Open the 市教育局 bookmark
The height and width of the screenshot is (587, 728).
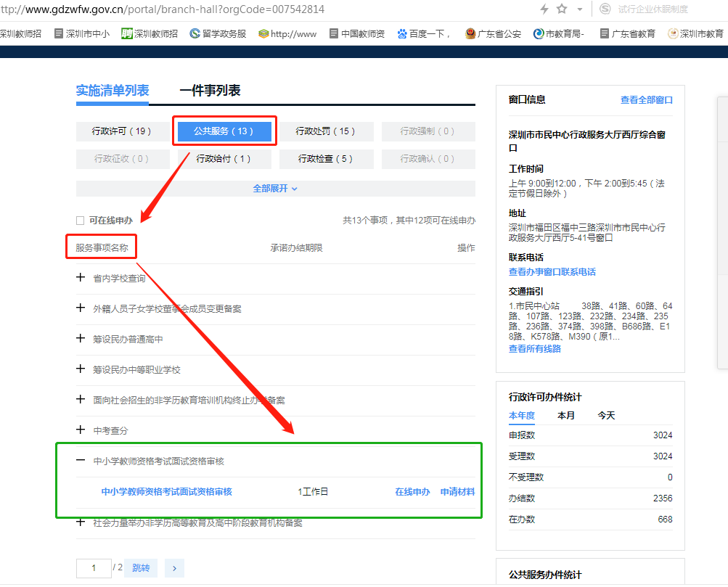click(x=559, y=33)
